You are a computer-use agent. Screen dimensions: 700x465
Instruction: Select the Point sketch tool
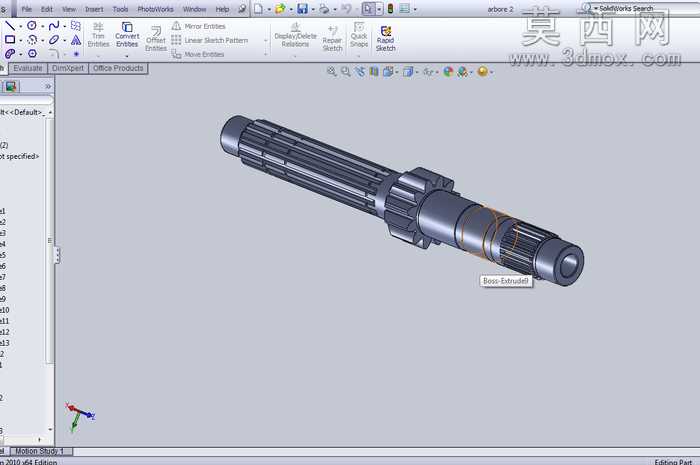pyautogui.click(x=76, y=54)
